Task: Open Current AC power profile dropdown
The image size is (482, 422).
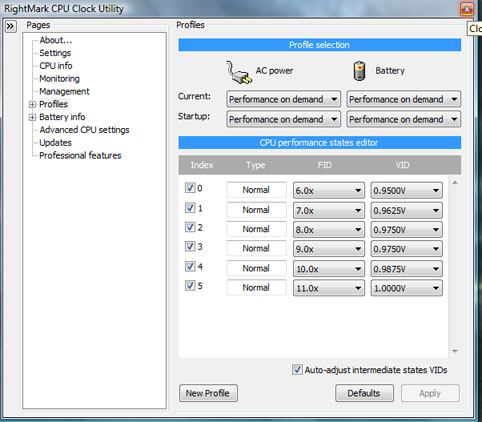Action: pos(283,99)
